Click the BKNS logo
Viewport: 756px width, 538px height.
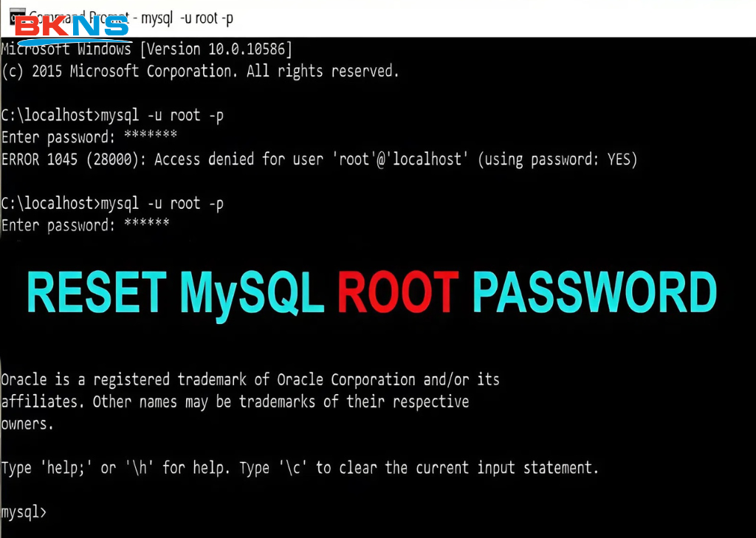coord(72,30)
